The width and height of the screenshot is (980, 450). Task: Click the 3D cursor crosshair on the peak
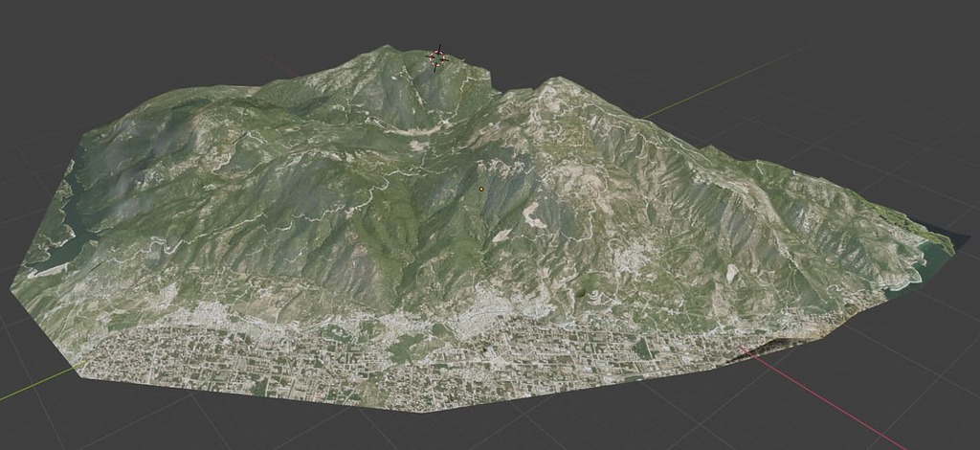coord(436,58)
